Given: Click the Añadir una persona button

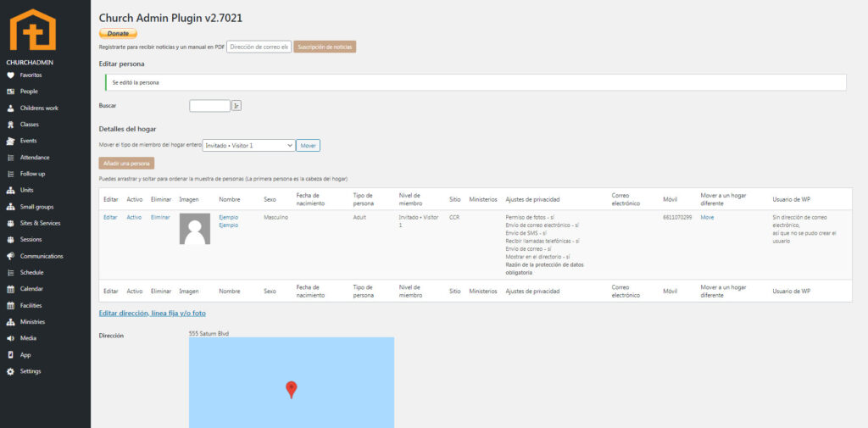Looking at the screenshot, I should pos(126,163).
